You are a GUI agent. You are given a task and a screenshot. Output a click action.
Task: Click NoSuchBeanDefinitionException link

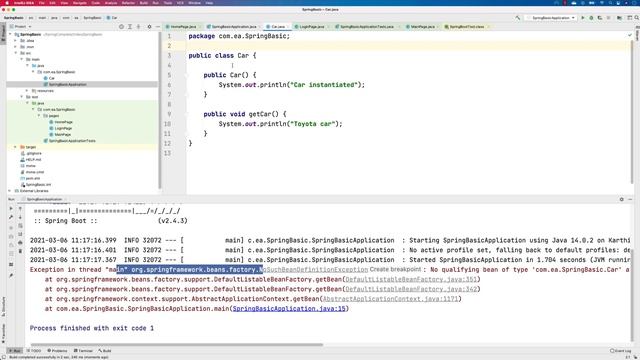315,270
